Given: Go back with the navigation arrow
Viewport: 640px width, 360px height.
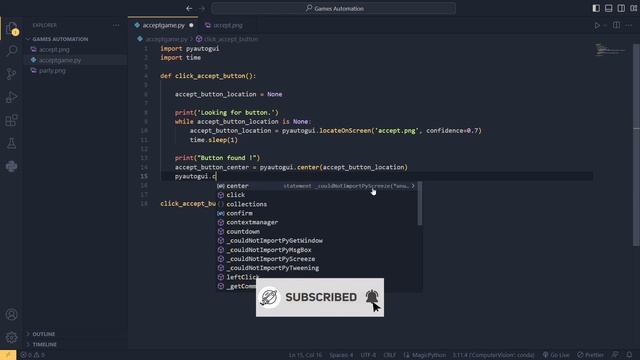Looking at the screenshot, I should pyautogui.click(x=189, y=8).
